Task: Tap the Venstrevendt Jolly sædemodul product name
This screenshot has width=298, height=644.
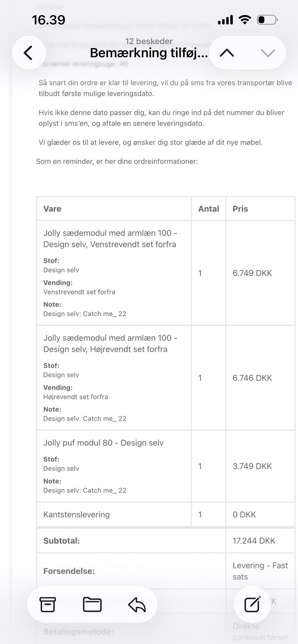Action: tap(110, 239)
